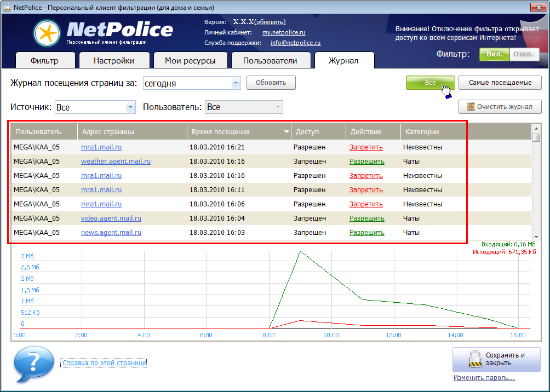Show Самые посещаемые pages
Image resolution: width=550 pixels, height=392 pixels.
(500, 83)
